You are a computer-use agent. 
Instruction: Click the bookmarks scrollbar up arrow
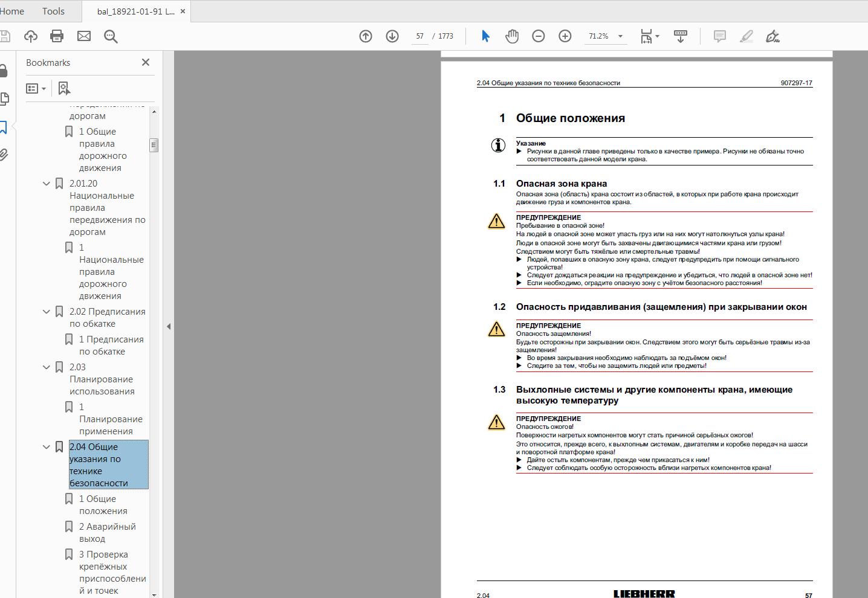[154, 111]
